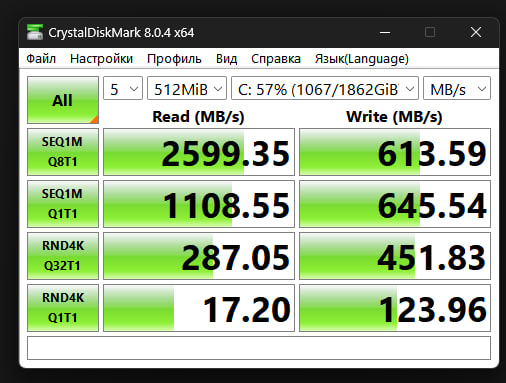Open the Файл menu
The image size is (506, 383).
click(41, 59)
